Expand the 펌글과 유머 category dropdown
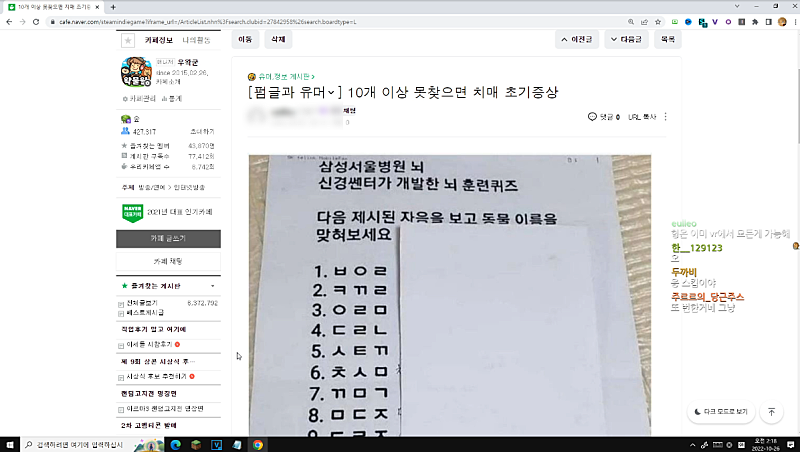This screenshot has width=800, height=452. [331, 92]
